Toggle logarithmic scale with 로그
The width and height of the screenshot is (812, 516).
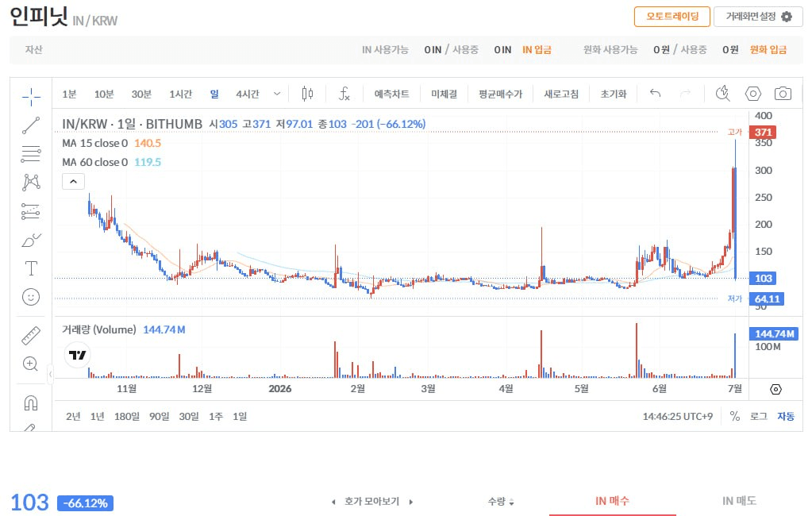pos(758,416)
